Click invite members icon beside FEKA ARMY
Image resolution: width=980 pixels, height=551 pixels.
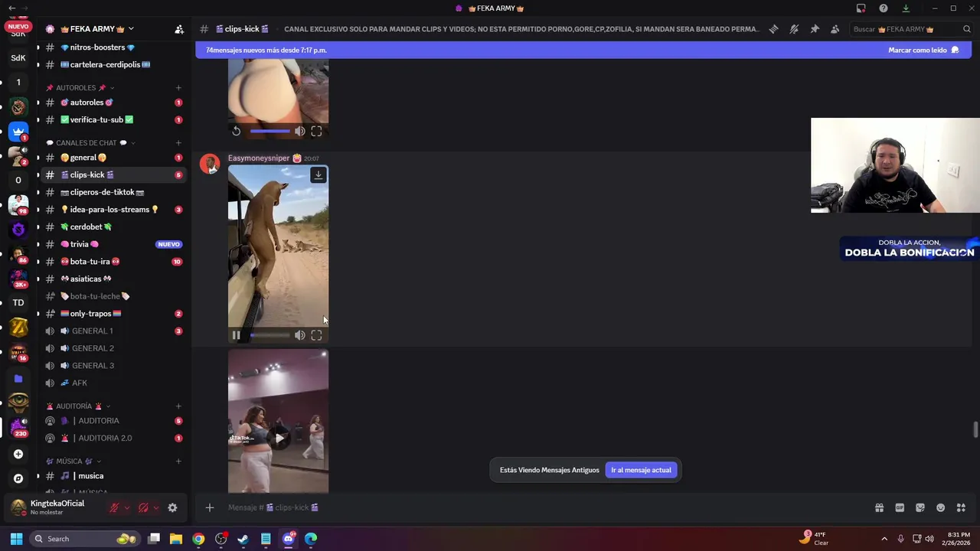(179, 29)
